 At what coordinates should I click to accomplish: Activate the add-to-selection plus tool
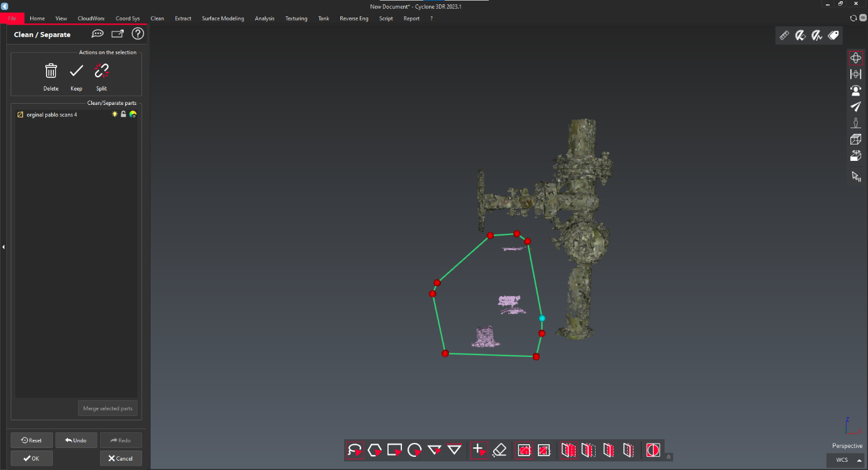[x=479, y=450]
